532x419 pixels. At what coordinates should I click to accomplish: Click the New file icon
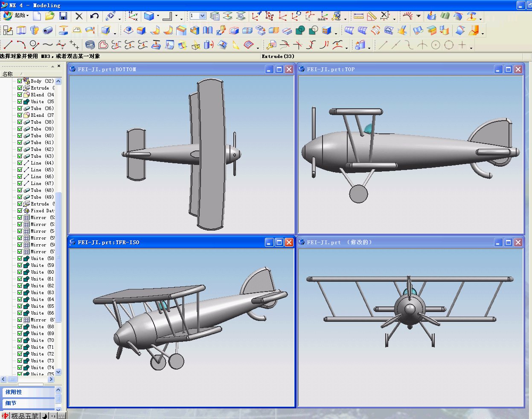pyautogui.click(x=37, y=16)
